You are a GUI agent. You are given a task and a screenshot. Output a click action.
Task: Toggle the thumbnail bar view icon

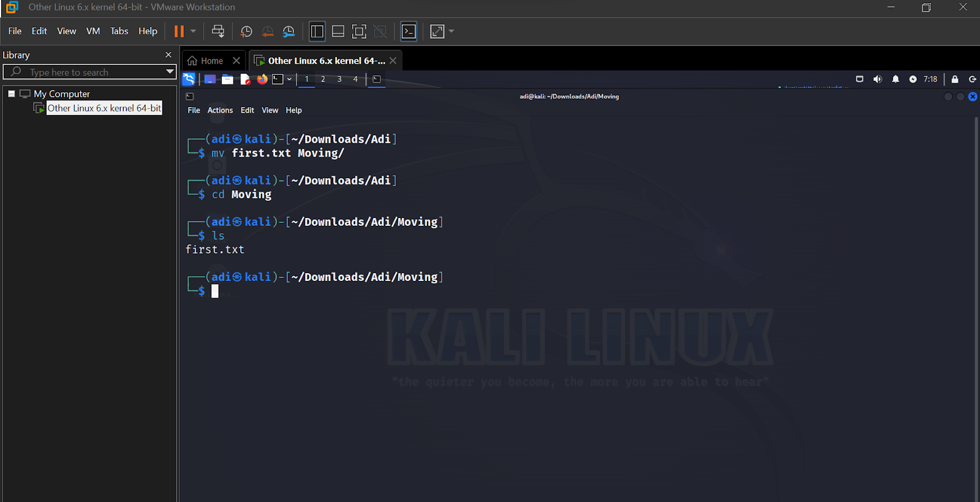pos(338,31)
